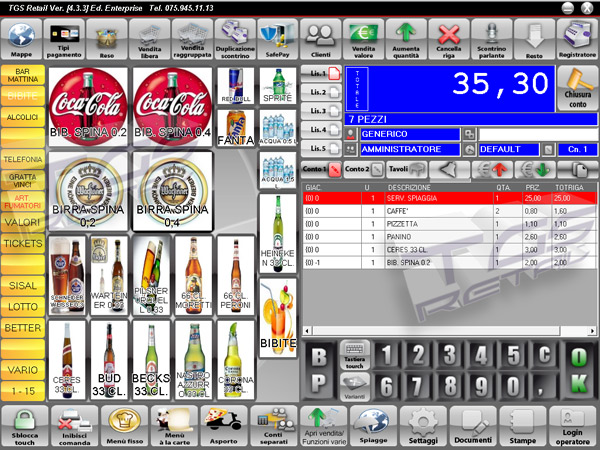Tap the green OK keypad button
The width and height of the screenshot is (600, 450).
pos(579,370)
